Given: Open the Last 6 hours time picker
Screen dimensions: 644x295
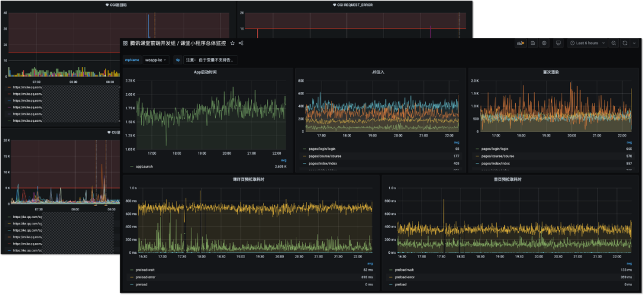Looking at the screenshot, I should pos(587,43).
